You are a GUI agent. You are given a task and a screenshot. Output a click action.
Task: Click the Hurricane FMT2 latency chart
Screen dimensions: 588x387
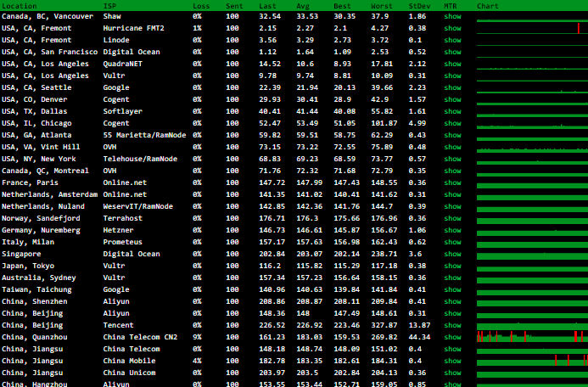click(x=533, y=28)
